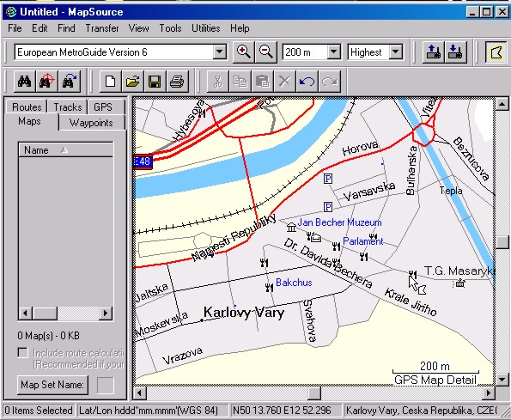Click the Map Set Name button

pos(52,385)
